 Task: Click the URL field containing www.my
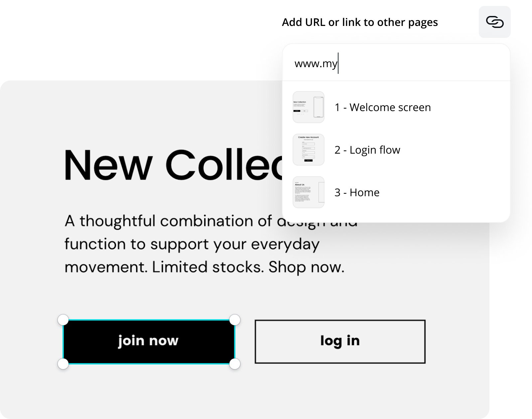tap(396, 63)
